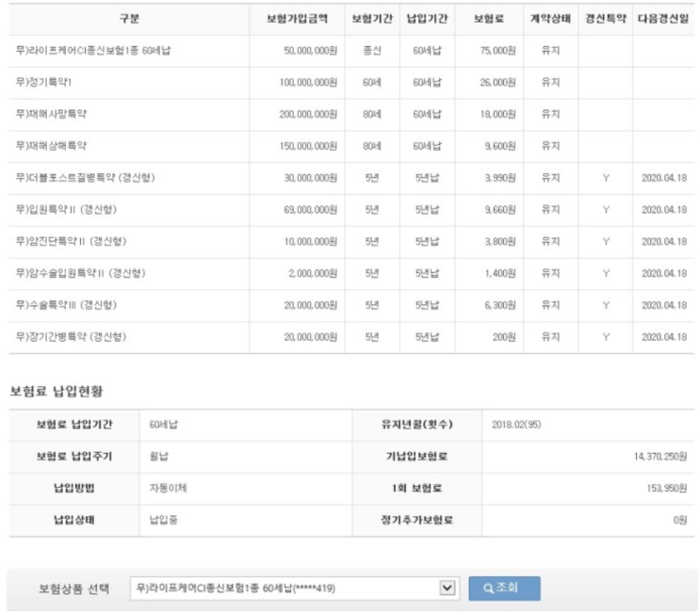
Task: Click the 3,990원 premium value
Action: (x=500, y=178)
